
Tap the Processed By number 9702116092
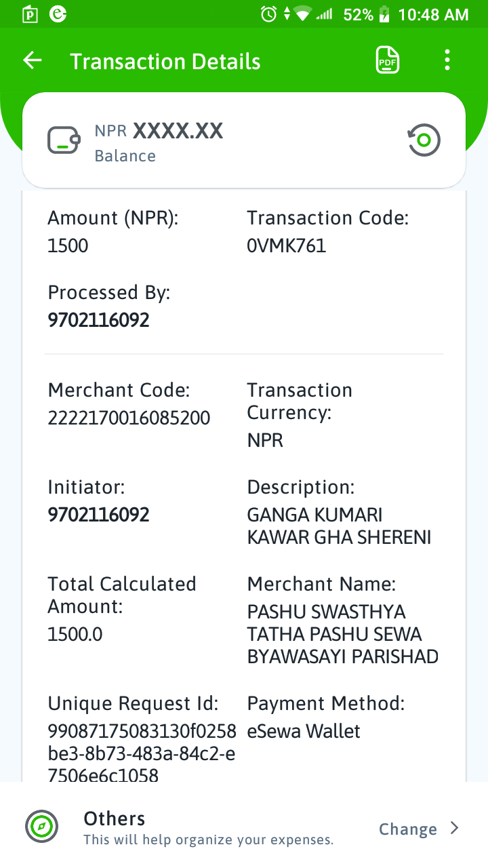coord(98,320)
